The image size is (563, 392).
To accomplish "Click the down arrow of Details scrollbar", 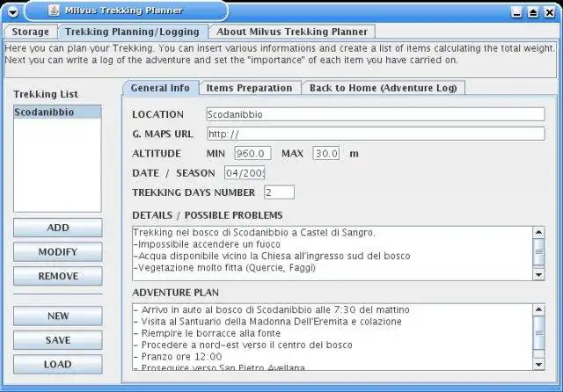I will (539, 275).
